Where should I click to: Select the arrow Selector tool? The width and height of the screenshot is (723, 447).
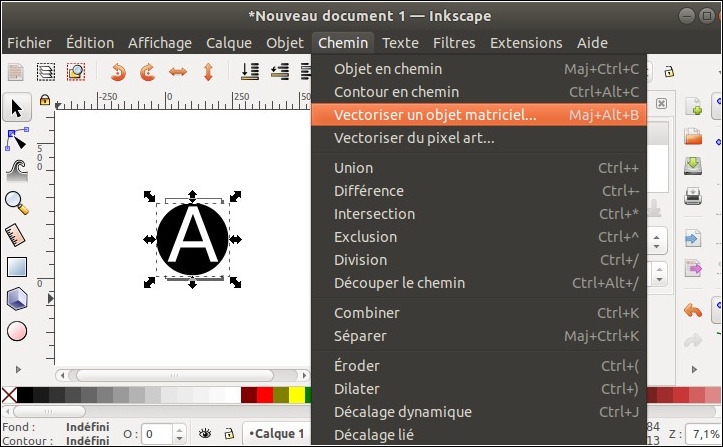coord(17,108)
